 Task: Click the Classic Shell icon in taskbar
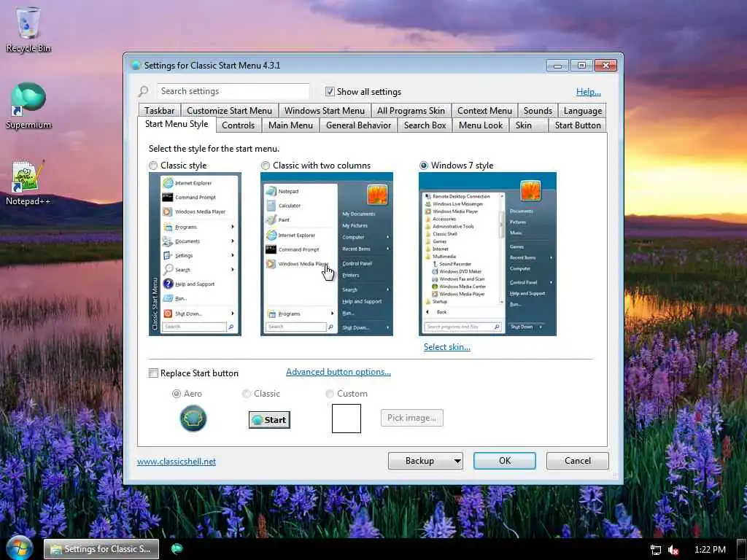pos(177,549)
